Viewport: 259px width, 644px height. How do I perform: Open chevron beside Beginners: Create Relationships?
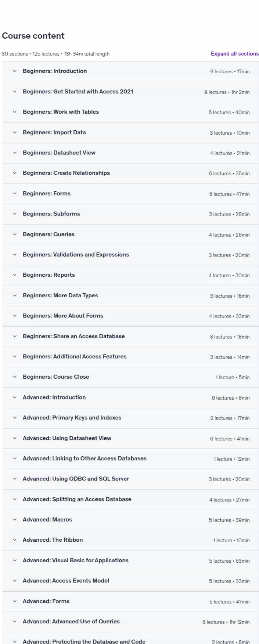(x=15, y=173)
